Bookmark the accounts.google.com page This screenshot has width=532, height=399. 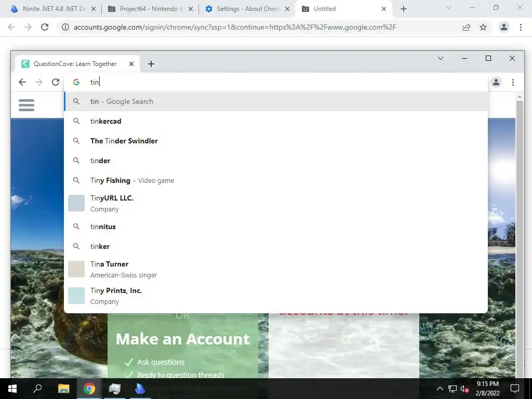[x=483, y=27]
